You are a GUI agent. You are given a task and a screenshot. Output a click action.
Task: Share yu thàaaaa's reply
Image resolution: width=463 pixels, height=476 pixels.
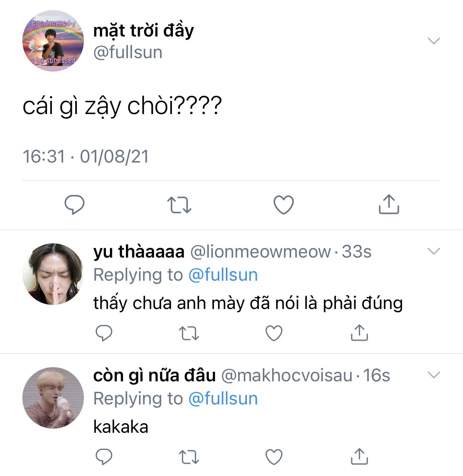[x=359, y=332]
